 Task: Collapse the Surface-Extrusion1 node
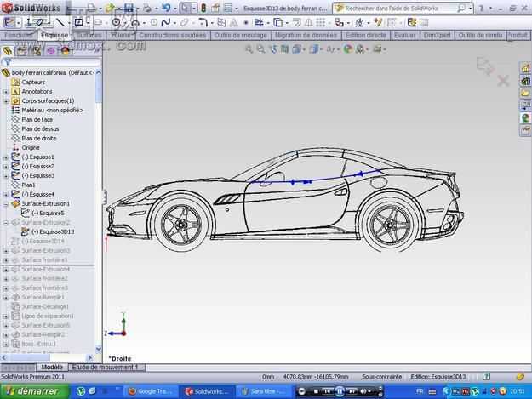coord(6,204)
